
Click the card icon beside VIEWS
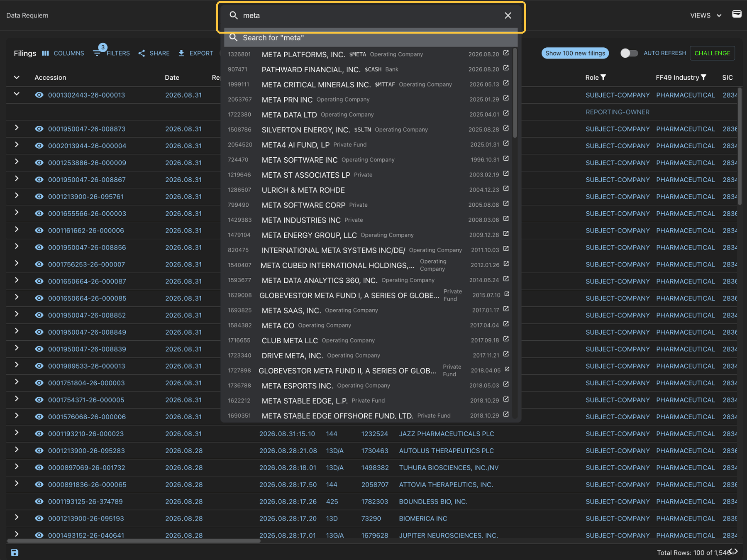(737, 14)
